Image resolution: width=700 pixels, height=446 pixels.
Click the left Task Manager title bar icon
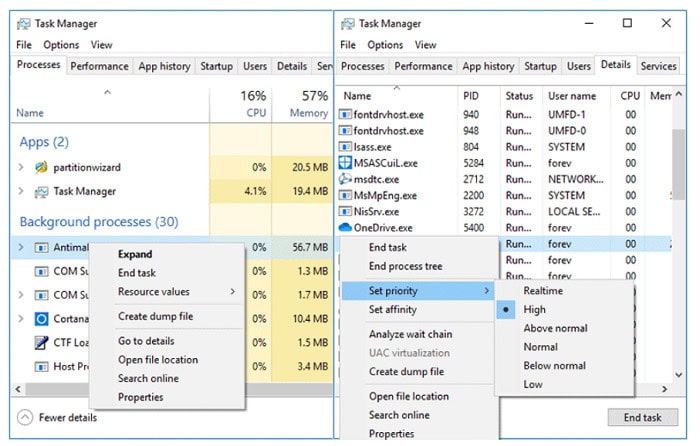(x=24, y=24)
